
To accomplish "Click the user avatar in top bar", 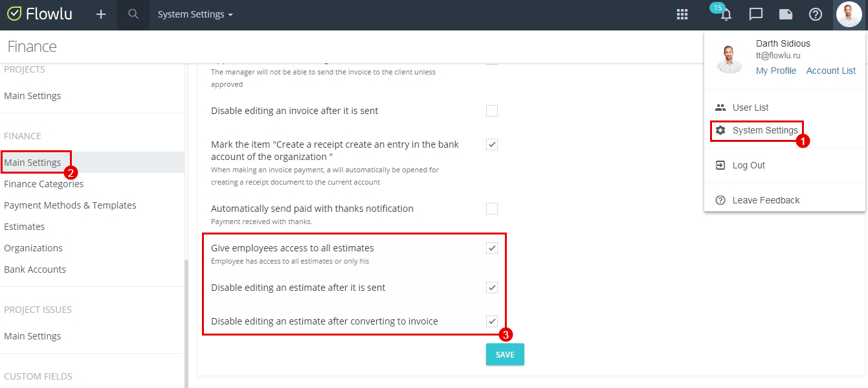I will coord(849,14).
